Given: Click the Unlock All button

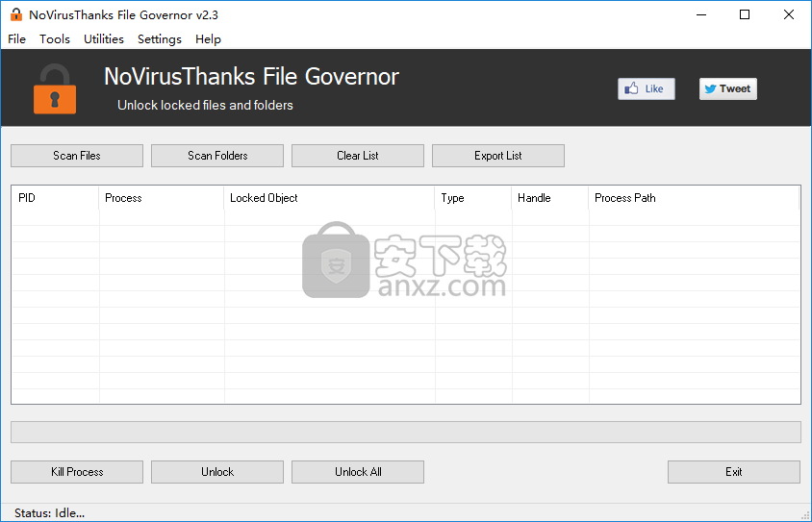Looking at the screenshot, I should [x=358, y=472].
